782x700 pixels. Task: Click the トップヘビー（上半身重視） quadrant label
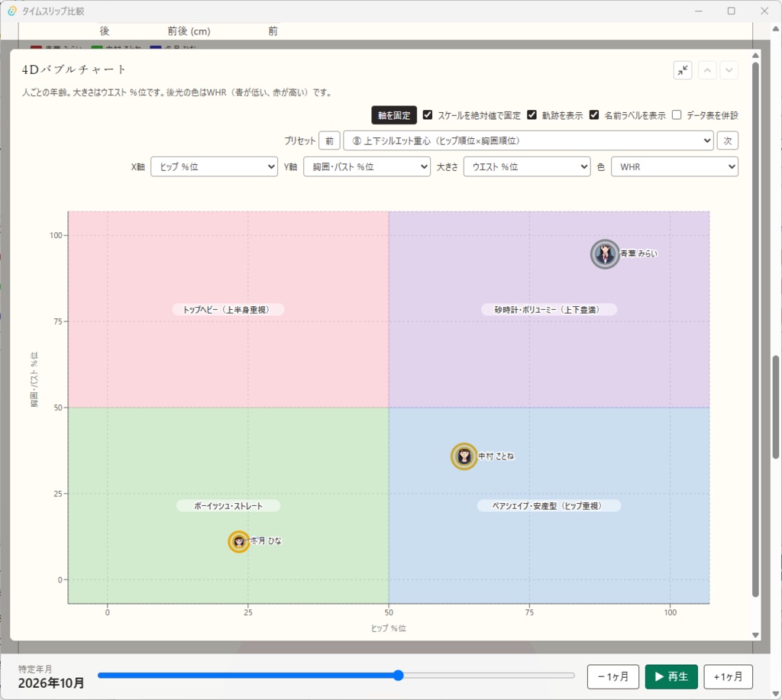click(228, 310)
